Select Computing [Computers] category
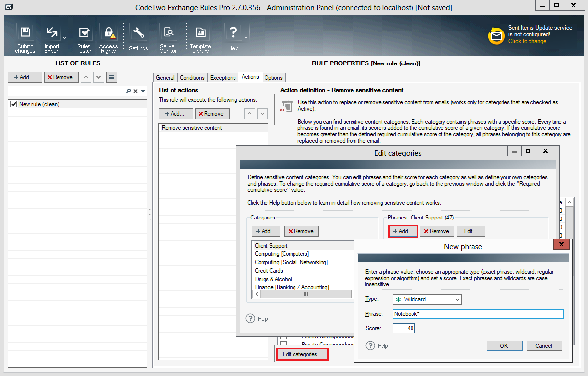Image resolution: width=588 pixels, height=376 pixels. 303,254
